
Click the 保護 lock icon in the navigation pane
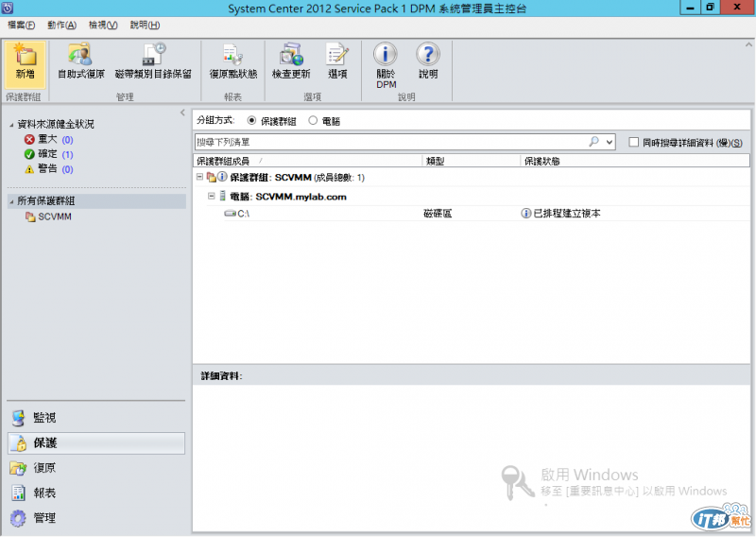click(x=20, y=443)
